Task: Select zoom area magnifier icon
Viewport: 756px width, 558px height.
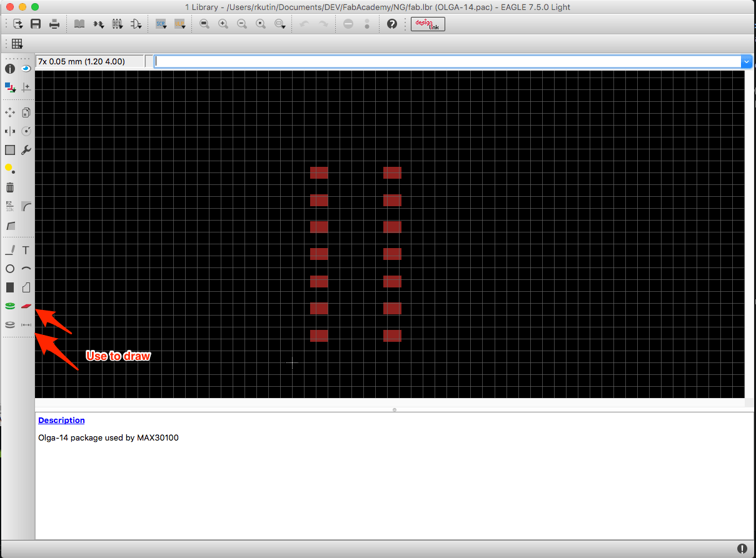Action: pyautogui.click(x=281, y=24)
